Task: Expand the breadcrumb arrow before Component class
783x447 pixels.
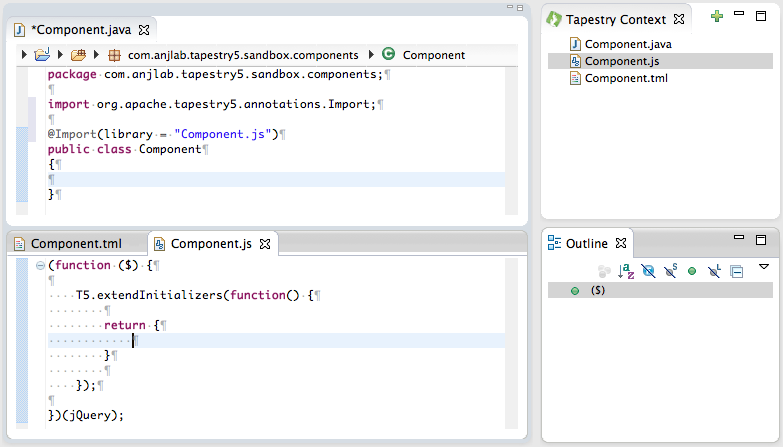Action: pyautogui.click(x=371, y=54)
